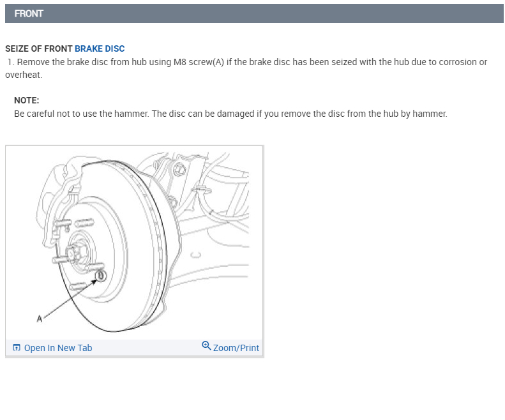Click the open-in-new-tab icon
This screenshot has height=420, width=505.
coord(17,347)
